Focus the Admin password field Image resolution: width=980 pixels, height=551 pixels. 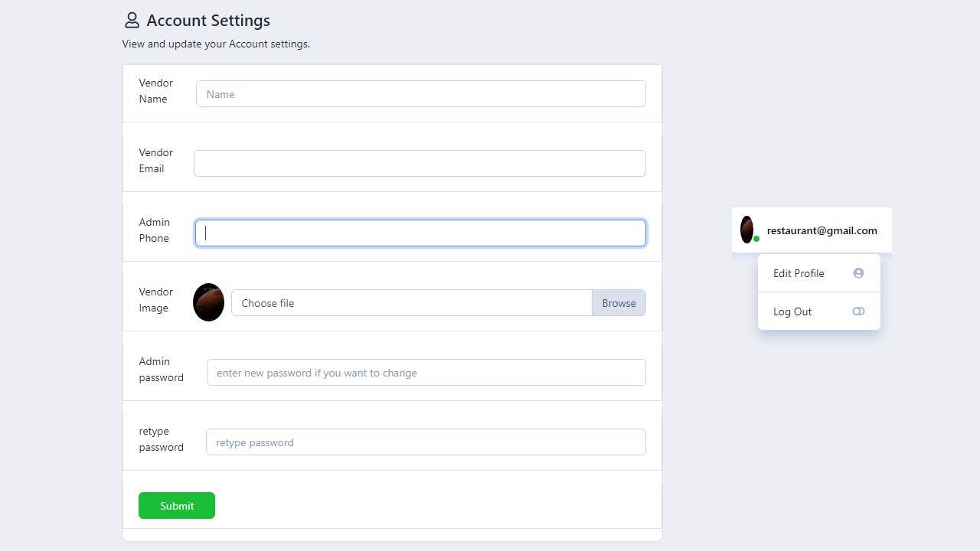point(426,373)
